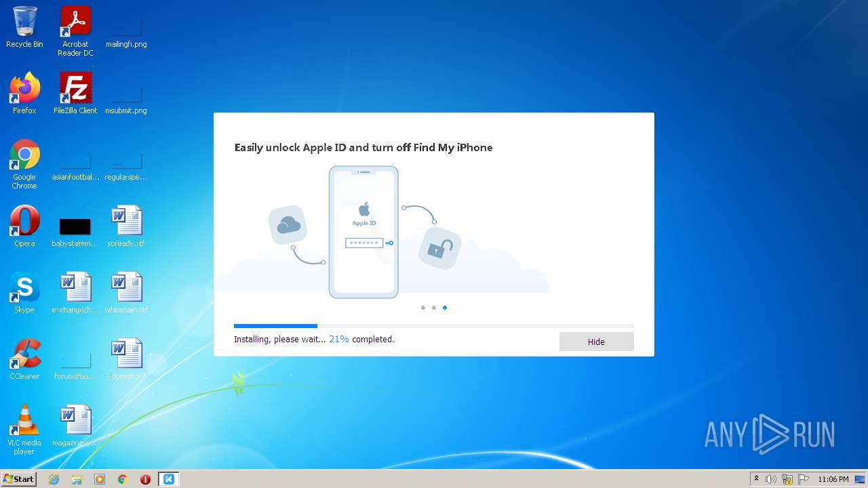868x488 pixels.
Task: Show hidden tray icons arrow
Action: pos(757,479)
